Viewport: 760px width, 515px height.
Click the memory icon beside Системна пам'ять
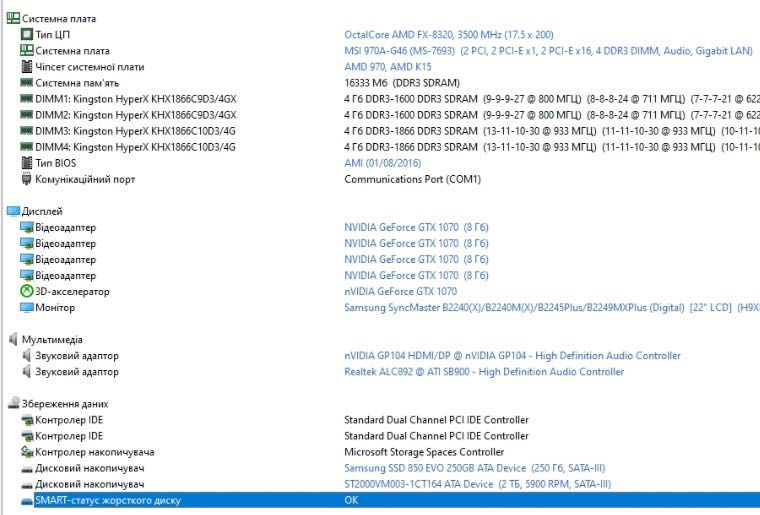tap(27, 82)
